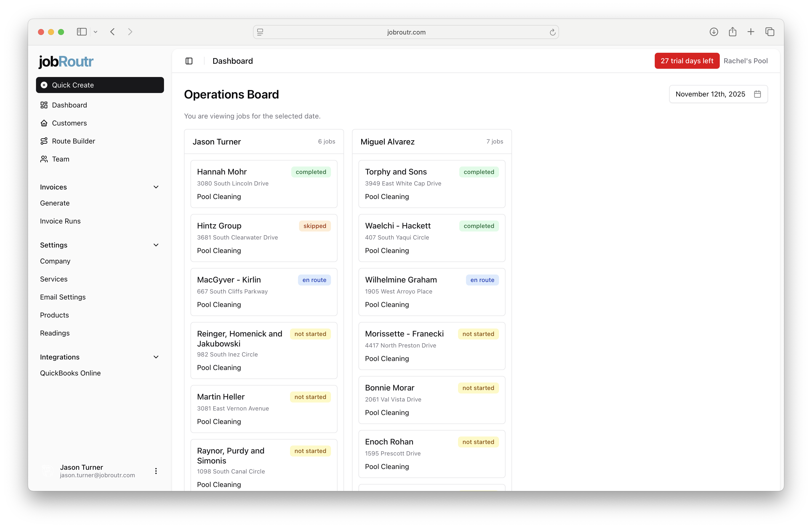Click the share icon in the browser toolbar

pyautogui.click(x=732, y=32)
